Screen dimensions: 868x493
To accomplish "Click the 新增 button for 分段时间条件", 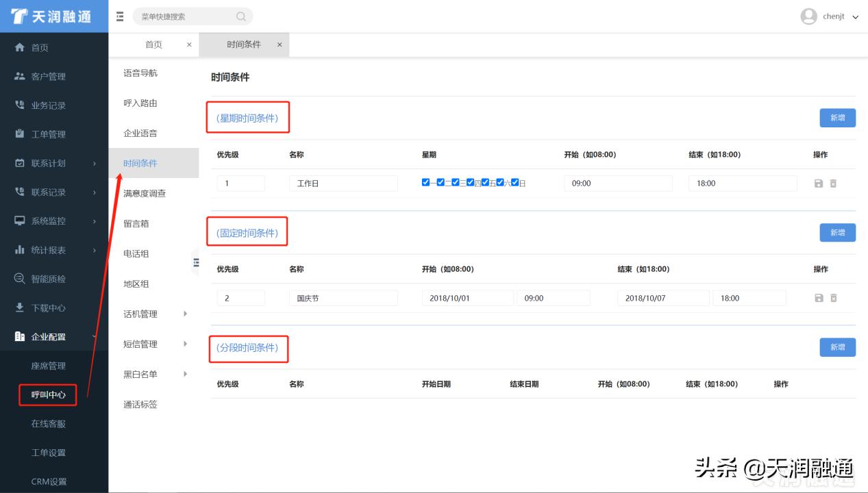I will click(x=837, y=347).
